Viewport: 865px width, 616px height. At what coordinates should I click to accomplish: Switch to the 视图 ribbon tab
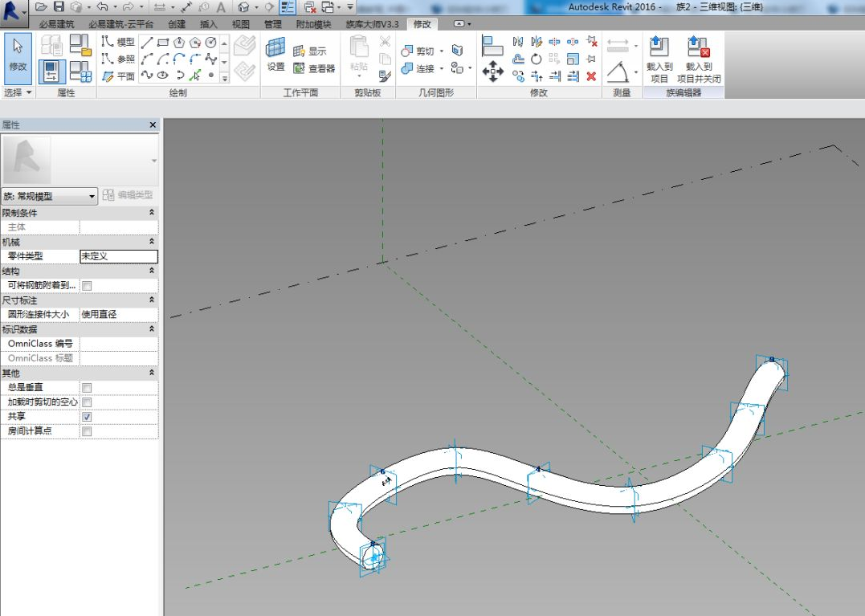240,24
